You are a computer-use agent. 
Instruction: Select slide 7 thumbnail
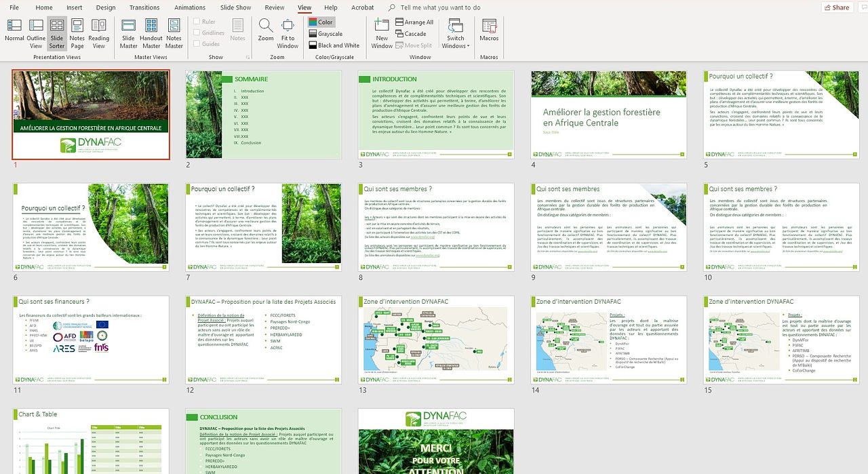click(264, 227)
